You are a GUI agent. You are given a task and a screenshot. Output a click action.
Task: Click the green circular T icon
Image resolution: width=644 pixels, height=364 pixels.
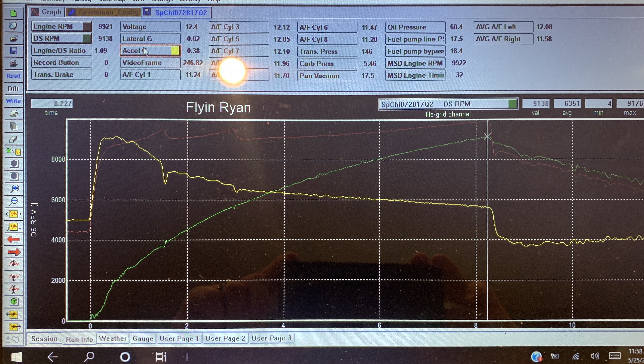tap(14, 302)
